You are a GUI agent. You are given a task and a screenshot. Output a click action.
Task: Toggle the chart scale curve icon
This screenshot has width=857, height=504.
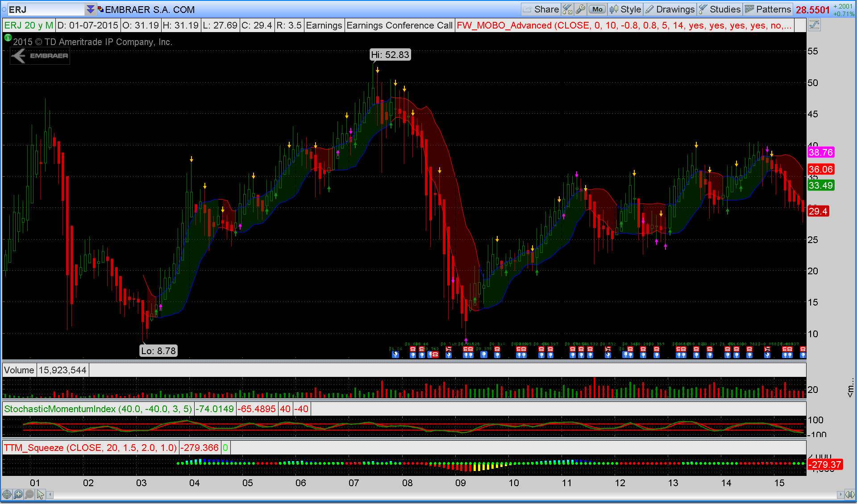(814, 25)
